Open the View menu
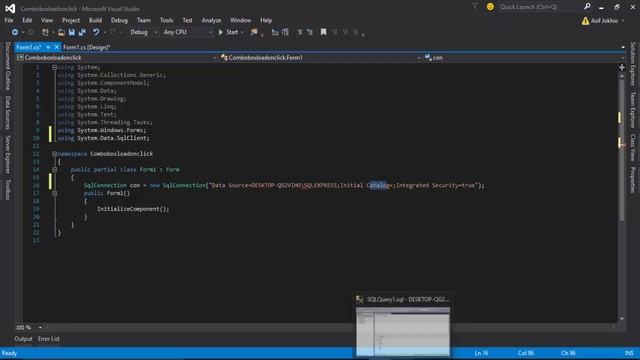The height and width of the screenshot is (360, 640). [x=47, y=20]
